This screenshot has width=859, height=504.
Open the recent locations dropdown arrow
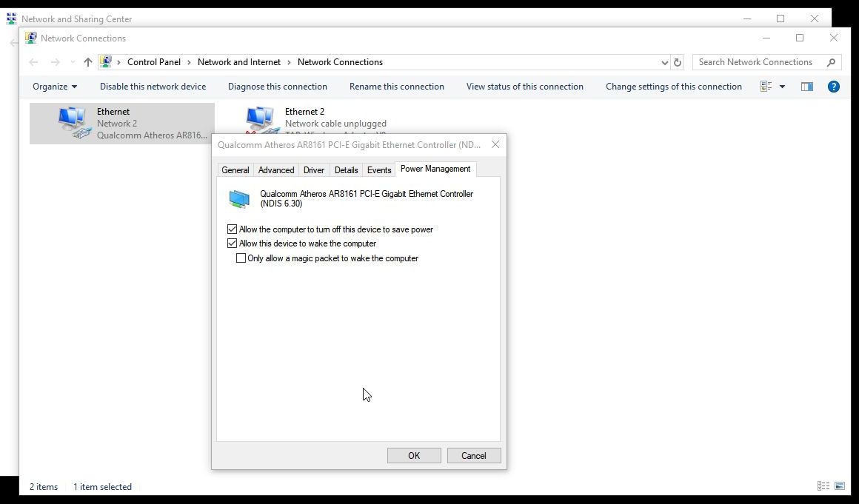[73, 62]
